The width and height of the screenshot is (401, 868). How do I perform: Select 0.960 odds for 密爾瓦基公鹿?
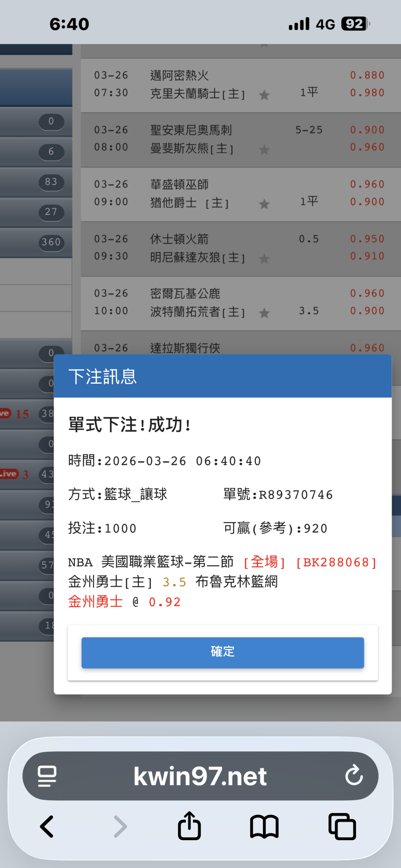(x=367, y=293)
